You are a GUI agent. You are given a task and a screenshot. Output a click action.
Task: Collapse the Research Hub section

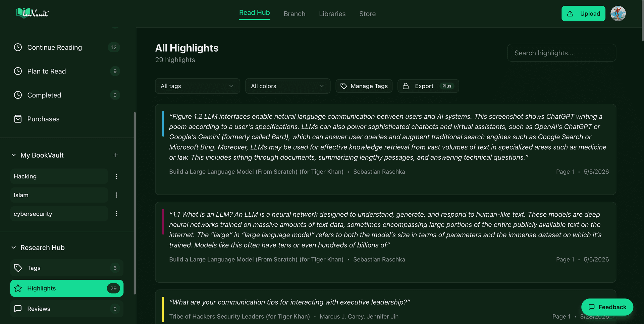[x=14, y=248]
